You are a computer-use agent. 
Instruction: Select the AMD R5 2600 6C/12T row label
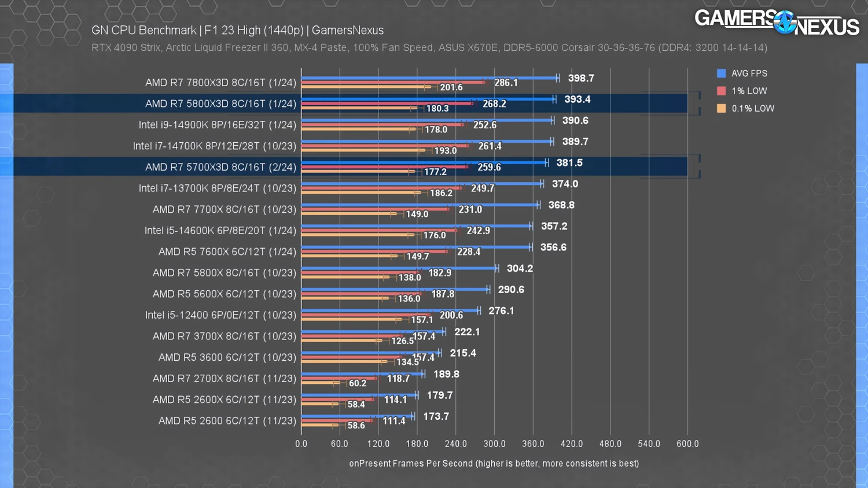tap(227, 421)
